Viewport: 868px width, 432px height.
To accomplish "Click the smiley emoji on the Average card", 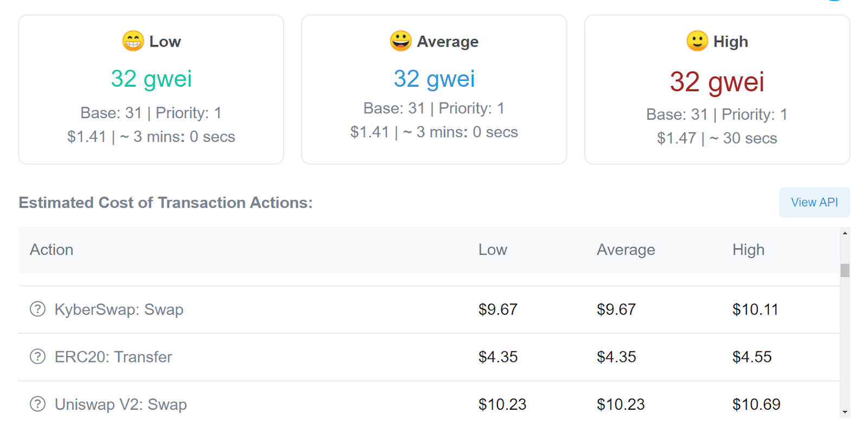I will point(400,41).
